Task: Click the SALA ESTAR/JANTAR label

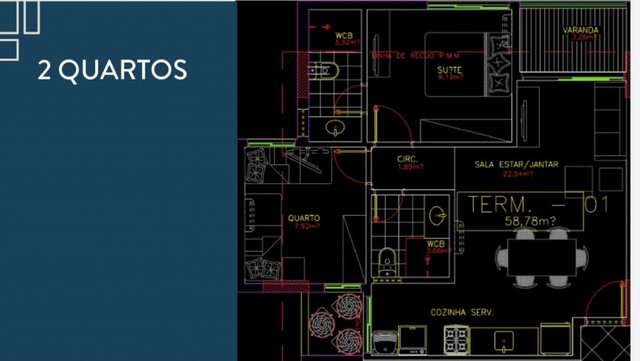Action: (x=516, y=164)
